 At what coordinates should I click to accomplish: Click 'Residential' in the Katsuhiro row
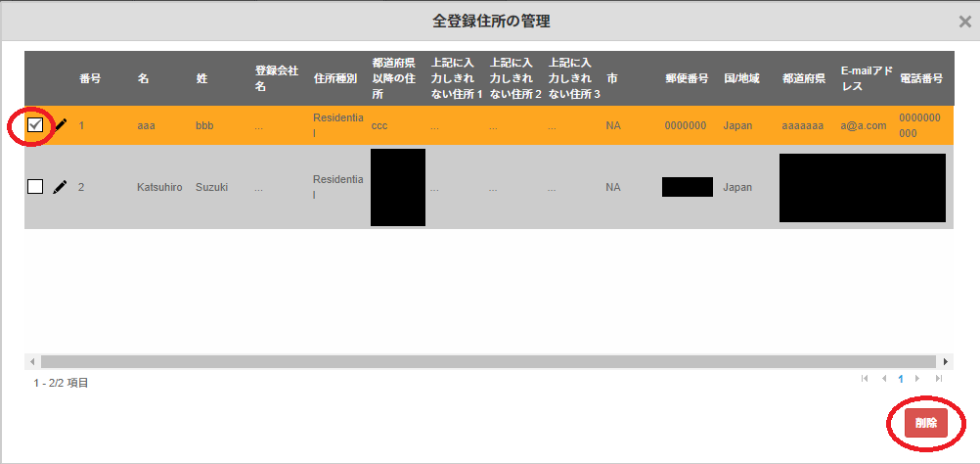point(338,187)
